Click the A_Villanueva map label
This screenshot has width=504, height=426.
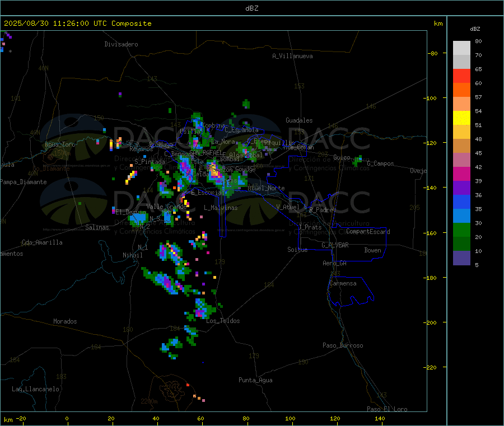click(292, 56)
